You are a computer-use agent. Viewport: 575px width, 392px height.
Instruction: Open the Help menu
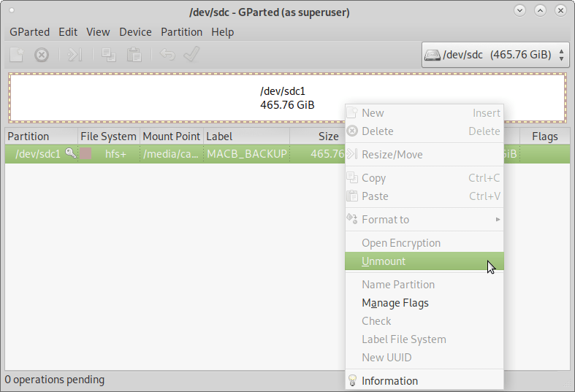click(223, 32)
